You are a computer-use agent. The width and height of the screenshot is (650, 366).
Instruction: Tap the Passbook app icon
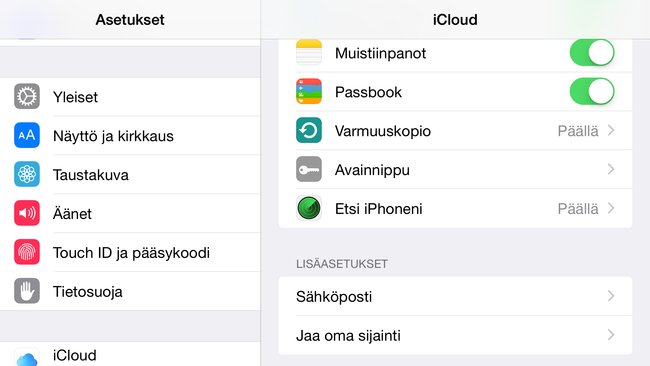pyautogui.click(x=309, y=91)
